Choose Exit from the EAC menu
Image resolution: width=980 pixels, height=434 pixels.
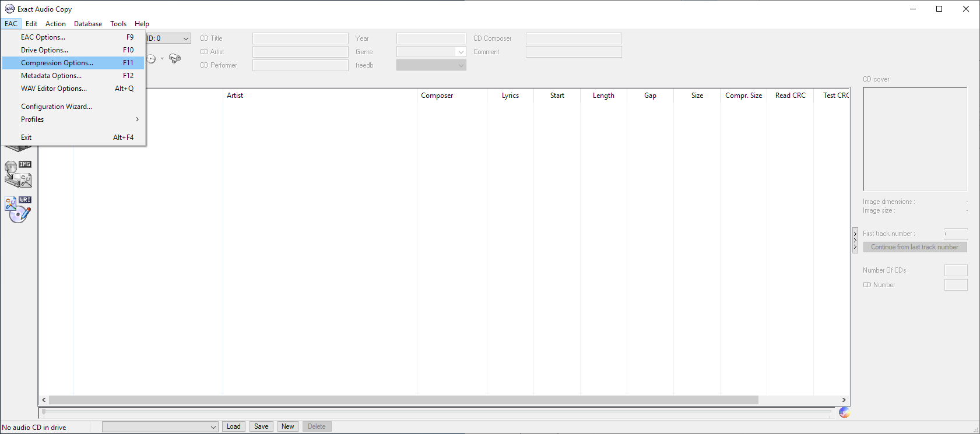click(73, 137)
